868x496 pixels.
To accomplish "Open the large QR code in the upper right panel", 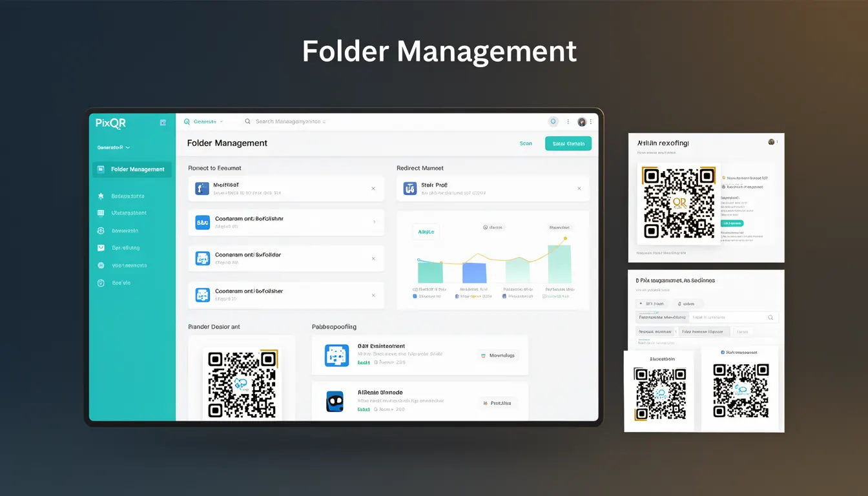I will click(679, 203).
